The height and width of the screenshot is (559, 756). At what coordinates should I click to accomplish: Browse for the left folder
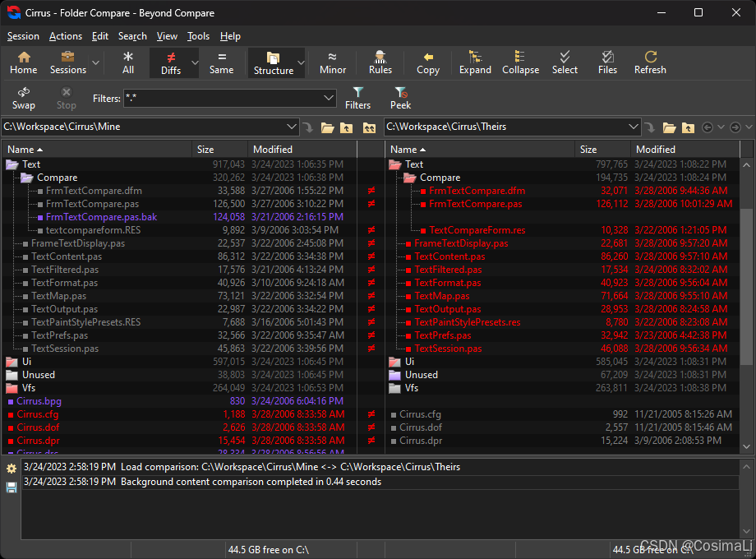tap(327, 127)
